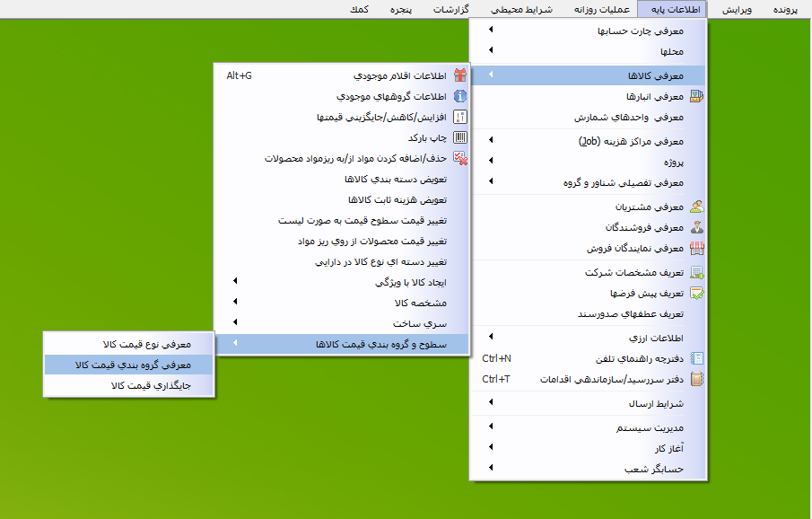Click the warehouse icon for معرفی انبارها
The image size is (812, 519).
tap(695, 96)
